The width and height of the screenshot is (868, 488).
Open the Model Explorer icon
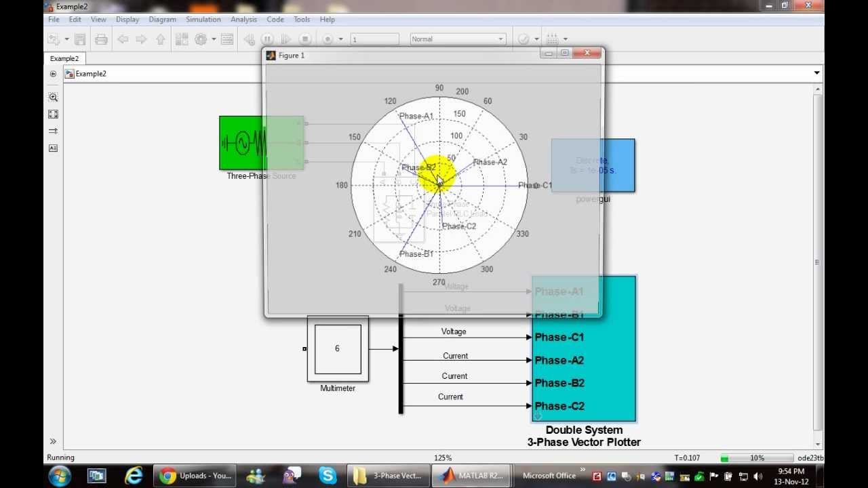click(227, 39)
